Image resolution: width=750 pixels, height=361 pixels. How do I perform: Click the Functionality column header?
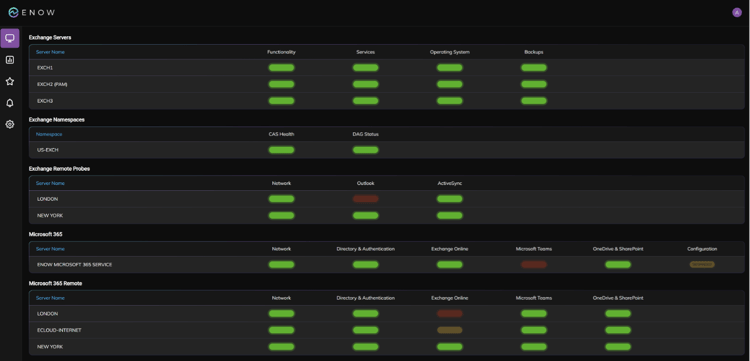click(x=281, y=52)
